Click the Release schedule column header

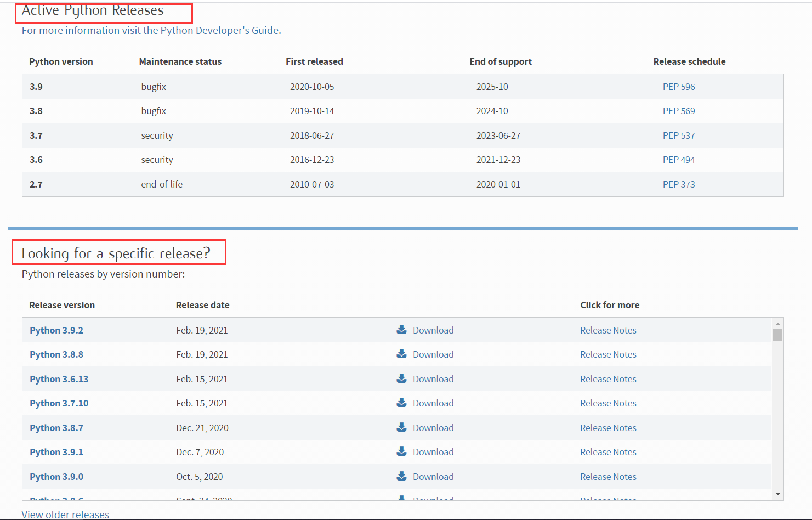689,61
